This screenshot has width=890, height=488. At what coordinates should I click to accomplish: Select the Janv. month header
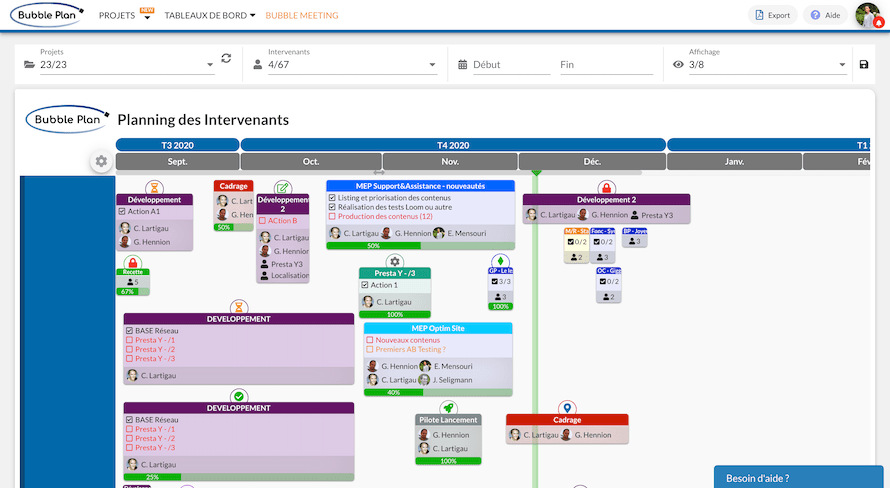pyautogui.click(x=734, y=162)
